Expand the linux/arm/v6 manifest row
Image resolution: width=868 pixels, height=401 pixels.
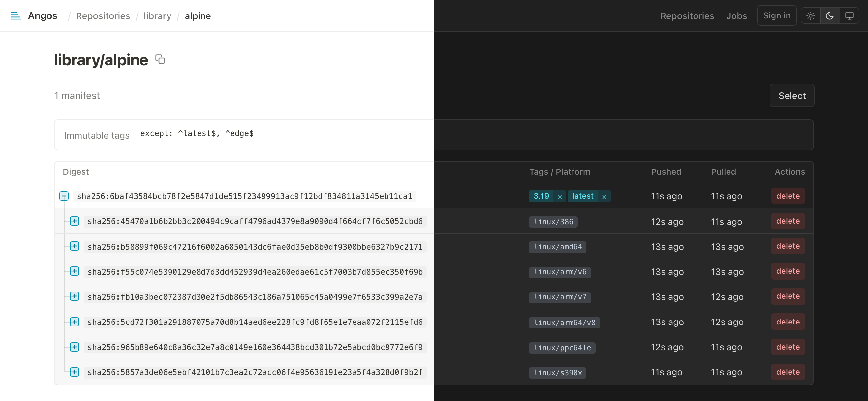click(x=75, y=271)
